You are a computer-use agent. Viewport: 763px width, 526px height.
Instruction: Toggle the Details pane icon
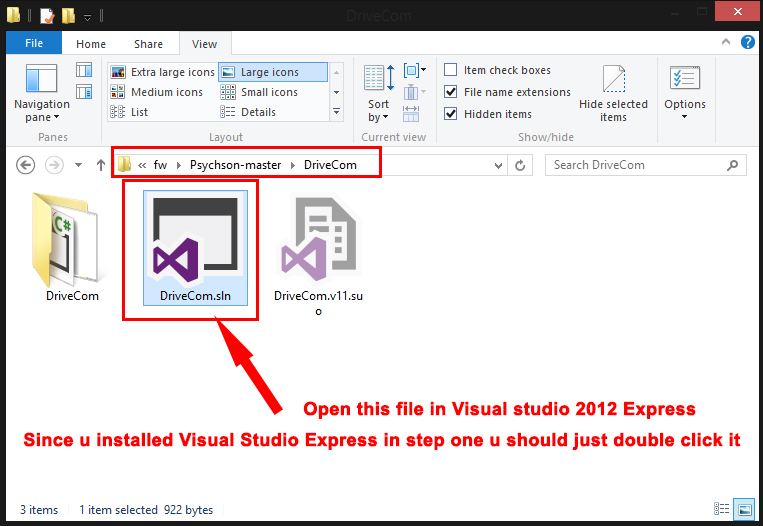pyautogui.click(x=84, y=91)
